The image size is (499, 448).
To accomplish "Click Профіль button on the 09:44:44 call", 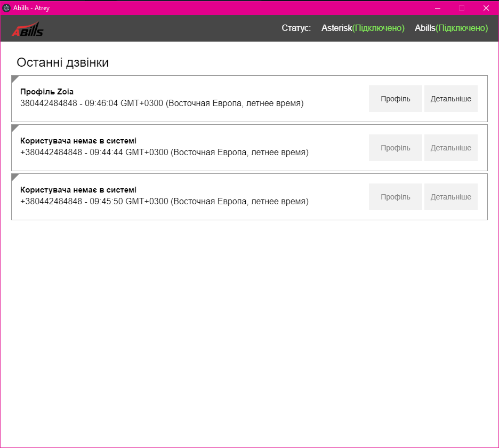I will click(395, 148).
